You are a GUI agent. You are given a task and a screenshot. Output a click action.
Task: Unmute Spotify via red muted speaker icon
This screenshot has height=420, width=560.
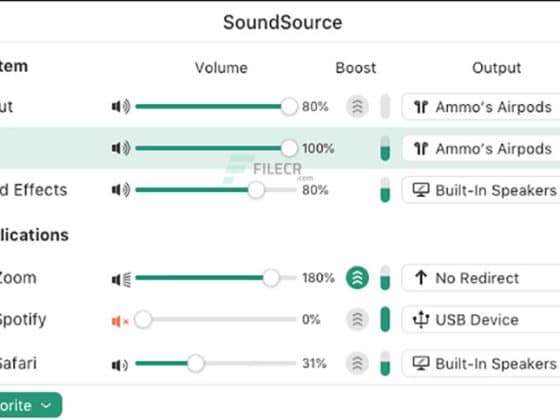point(120,321)
